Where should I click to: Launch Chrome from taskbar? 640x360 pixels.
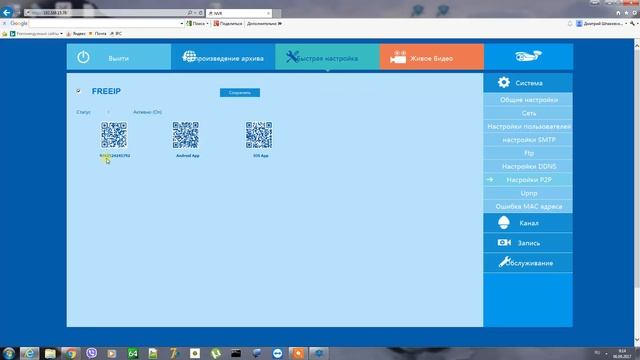click(71, 353)
